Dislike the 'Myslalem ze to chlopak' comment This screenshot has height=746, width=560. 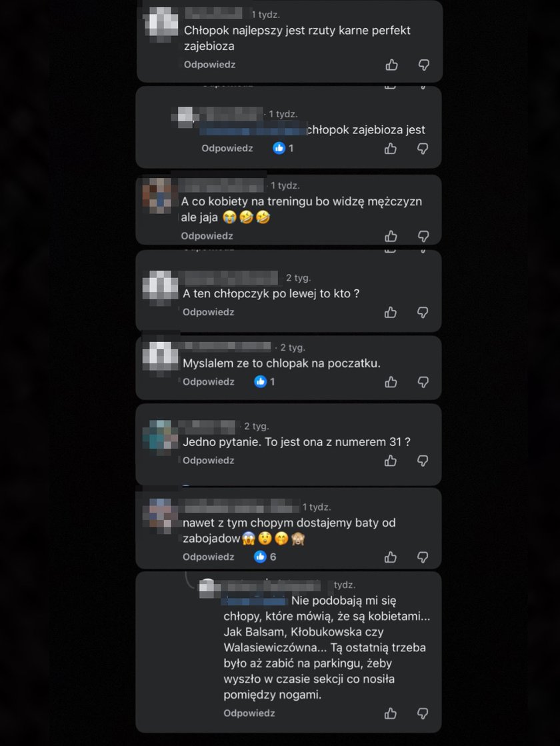423,382
